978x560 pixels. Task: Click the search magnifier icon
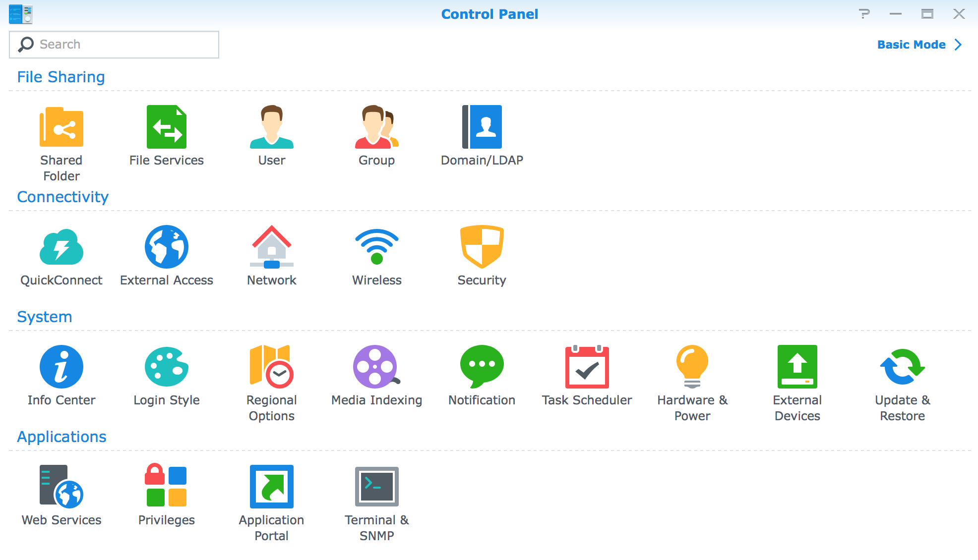coord(26,45)
